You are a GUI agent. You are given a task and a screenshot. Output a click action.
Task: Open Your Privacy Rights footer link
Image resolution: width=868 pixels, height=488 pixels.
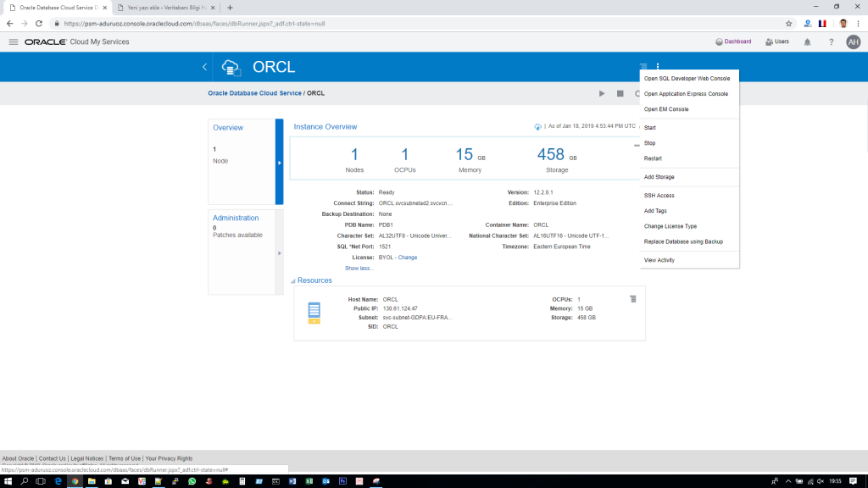pyautogui.click(x=169, y=458)
